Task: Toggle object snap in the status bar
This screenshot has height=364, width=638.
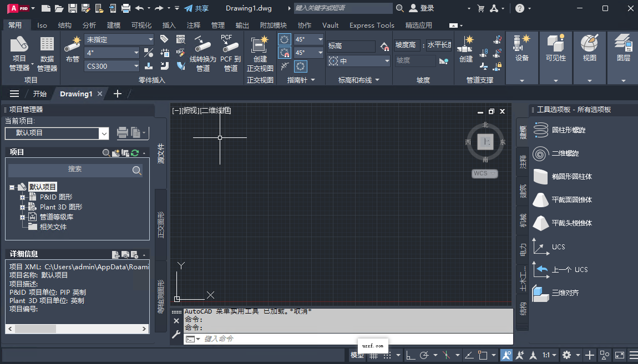Action: [x=483, y=355]
